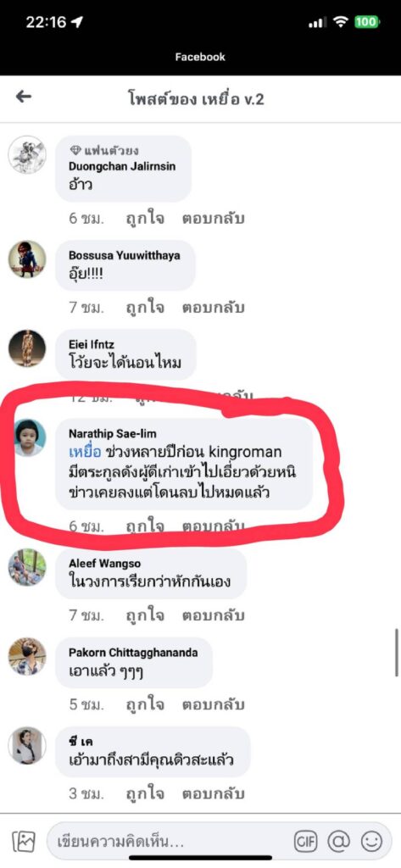Tap the Facebook label in top bar
Viewport: 401px width, 868px height.
click(200, 57)
